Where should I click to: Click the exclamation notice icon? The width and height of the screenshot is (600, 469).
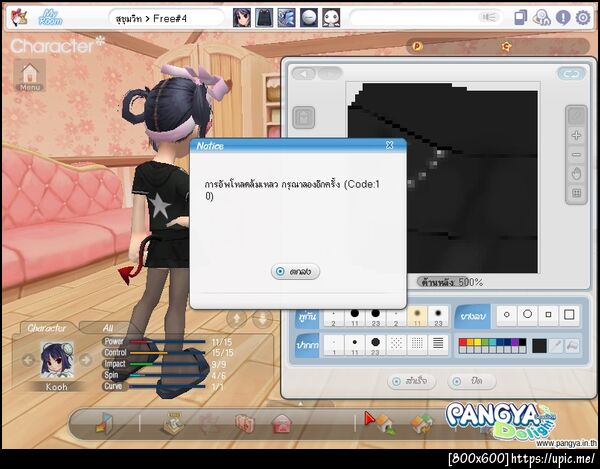point(563,18)
